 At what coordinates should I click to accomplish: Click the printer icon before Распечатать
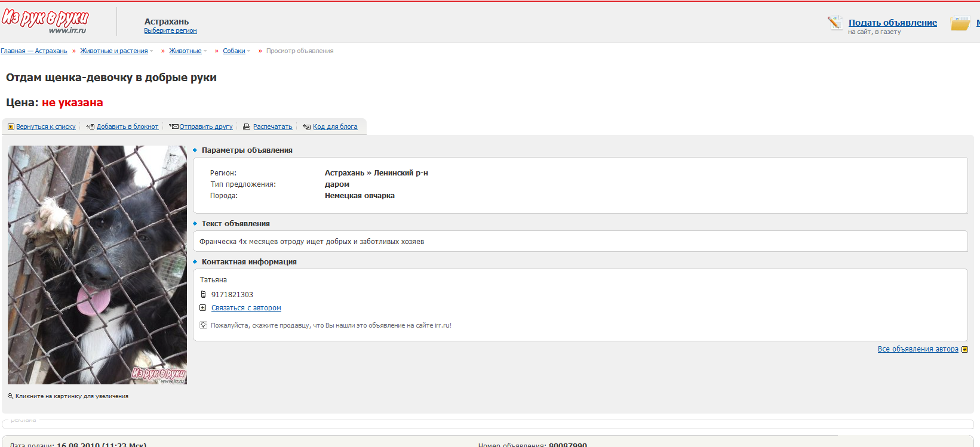(247, 127)
